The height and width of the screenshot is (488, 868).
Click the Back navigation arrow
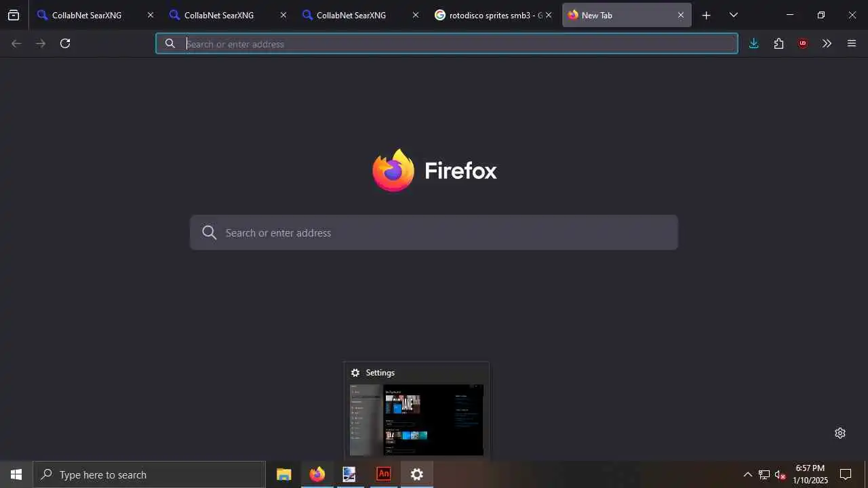[16, 43]
